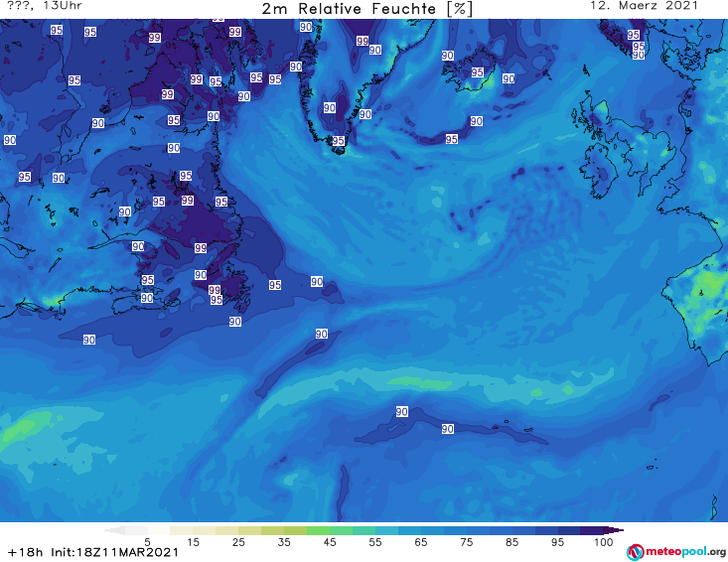The height and width of the screenshot is (562, 728).
Task: Pick the green colorbar segment above label 45
Action: (x=318, y=530)
